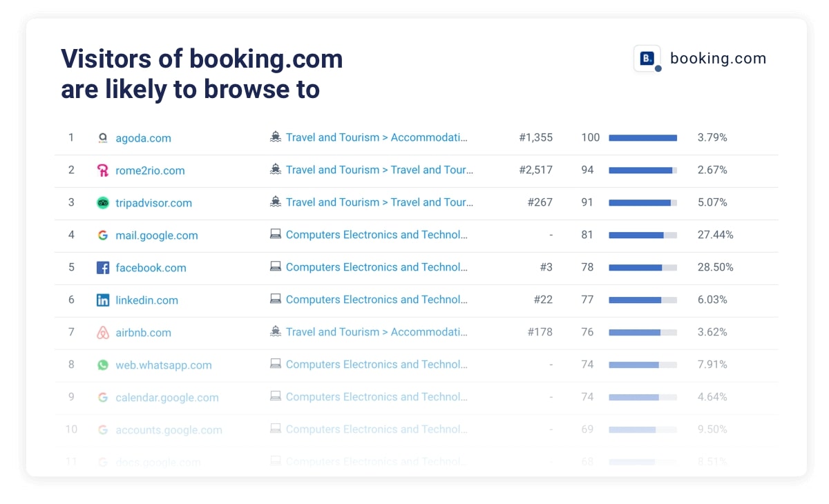Click the Gmail icon beside mail.google.com
This screenshot has width=829, height=504.
tap(102, 235)
